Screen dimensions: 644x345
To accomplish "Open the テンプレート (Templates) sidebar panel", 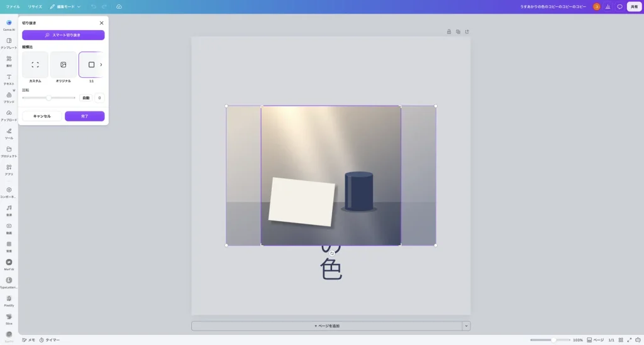I will (9, 43).
